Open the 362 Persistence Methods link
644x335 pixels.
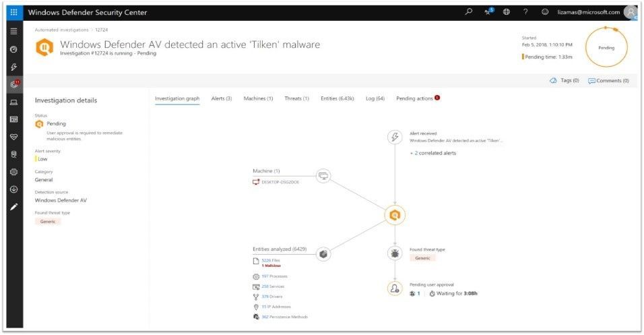point(285,317)
